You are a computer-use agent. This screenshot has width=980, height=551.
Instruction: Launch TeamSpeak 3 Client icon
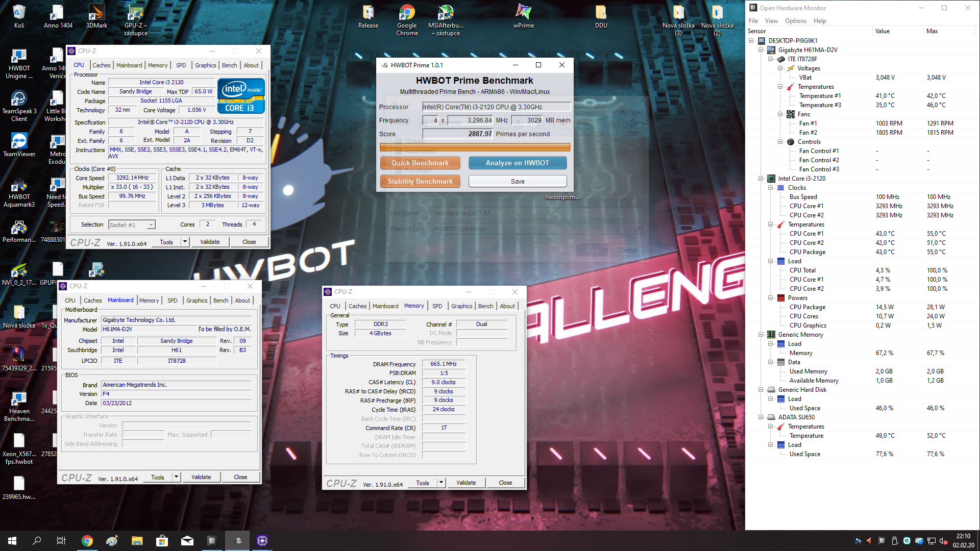click(19, 106)
